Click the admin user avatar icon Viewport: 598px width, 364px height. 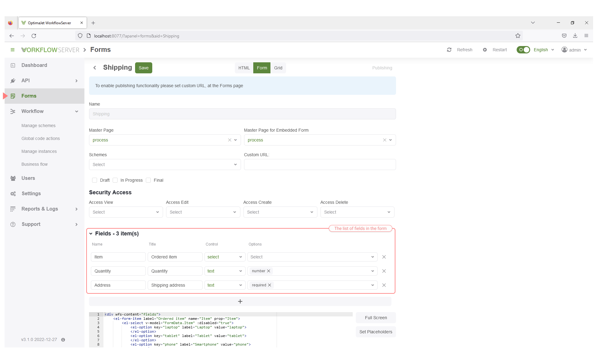(564, 50)
